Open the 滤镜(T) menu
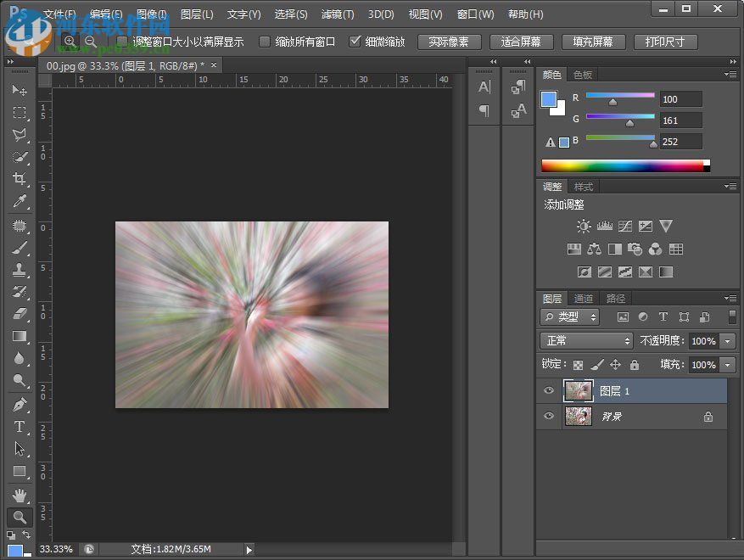744x560 pixels. point(338,14)
